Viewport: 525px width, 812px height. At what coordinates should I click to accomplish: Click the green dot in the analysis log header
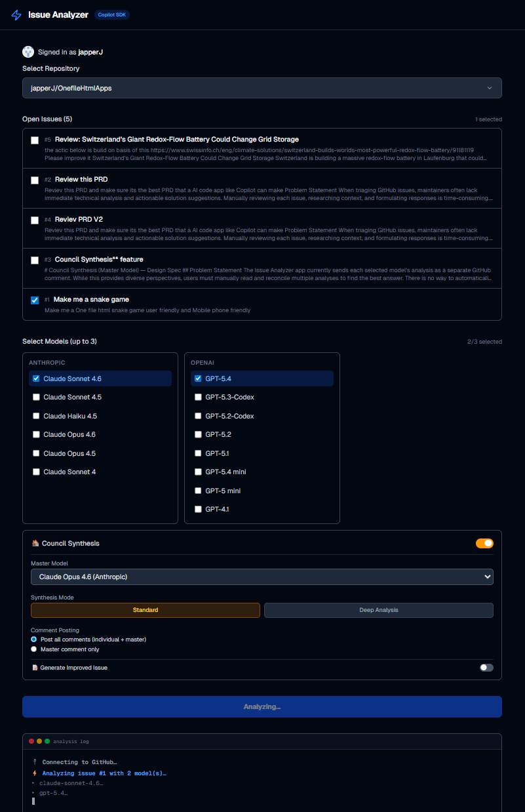[x=47, y=741]
